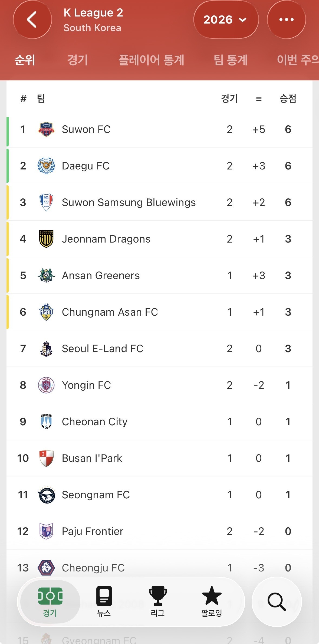Open the Ansan Greeners row
Screen dimensions: 319x644
click(x=101, y=276)
